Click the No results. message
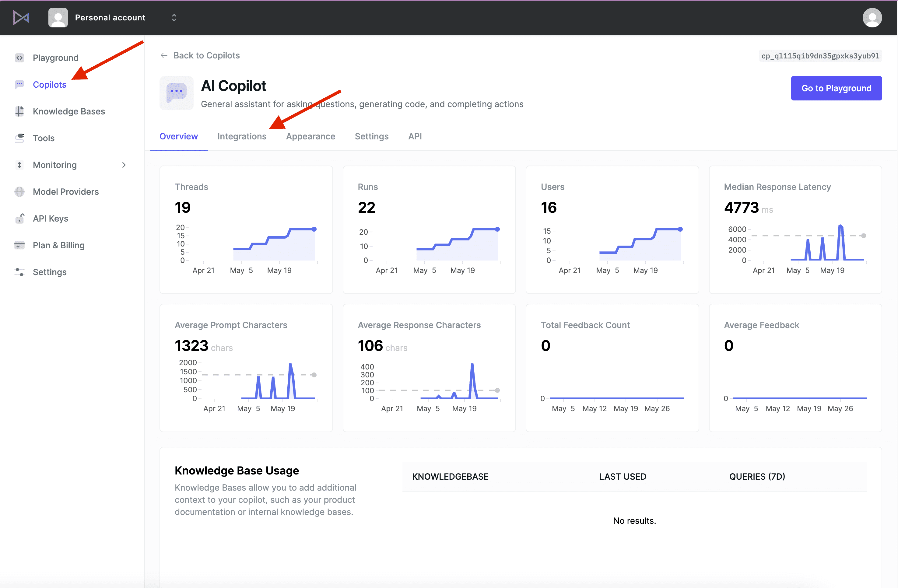Screen dimensions: 898x588 634,521
